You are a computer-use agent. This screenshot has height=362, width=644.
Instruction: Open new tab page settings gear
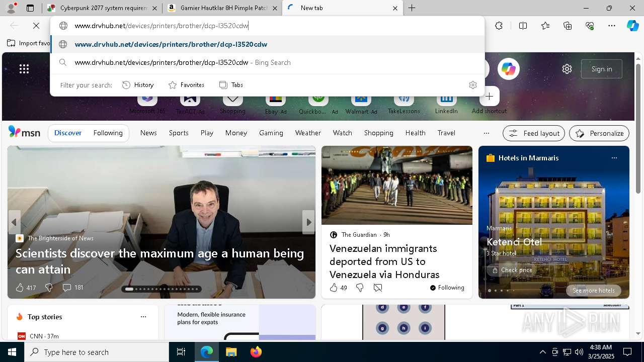click(567, 69)
